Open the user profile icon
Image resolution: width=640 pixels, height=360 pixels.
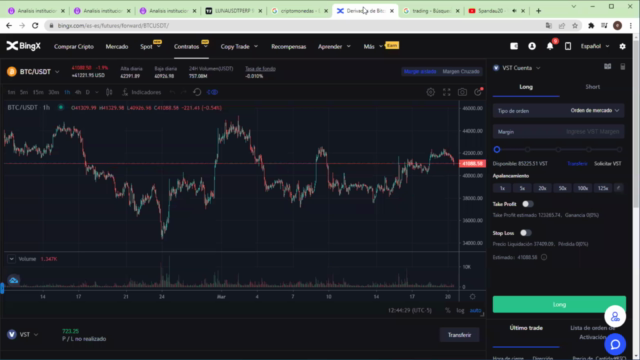532,47
